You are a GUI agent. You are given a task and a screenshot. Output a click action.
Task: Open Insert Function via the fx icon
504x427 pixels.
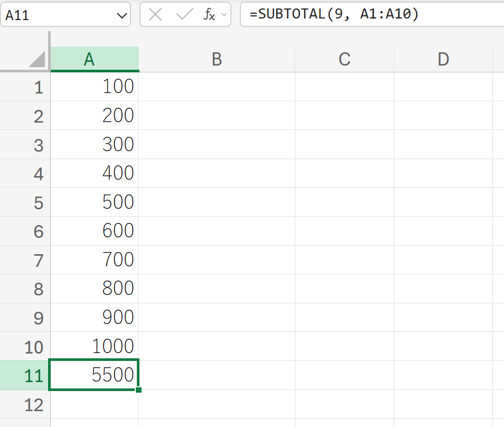(209, 15)
